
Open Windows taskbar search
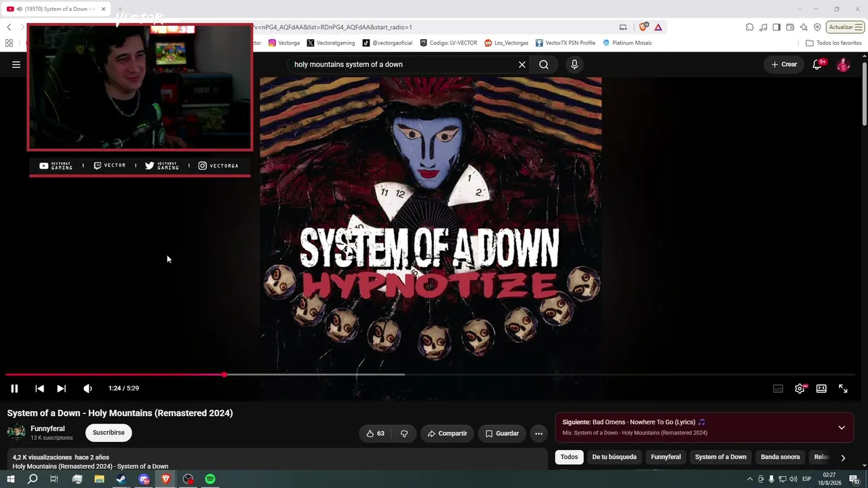33,479
